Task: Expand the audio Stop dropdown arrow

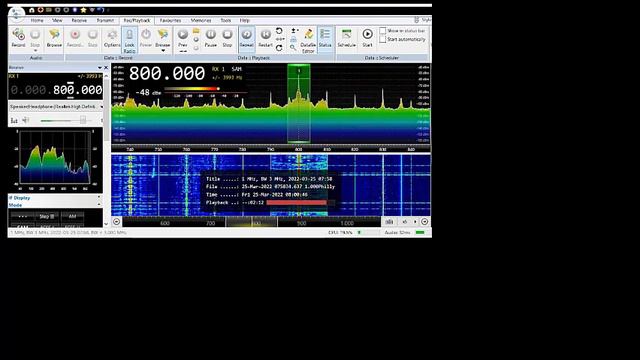Action: point(35,51)
